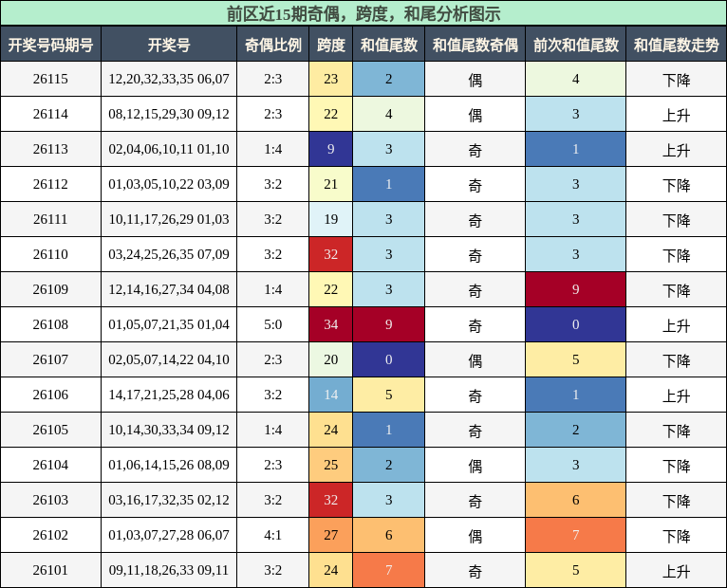
Task: Select draw numbers 10,14,30,33,34 09,12
Action: click(x=169, y=430)
